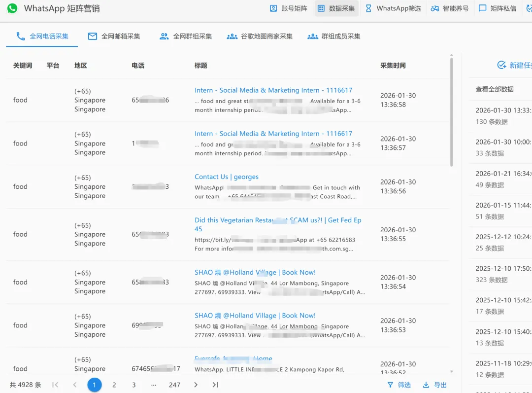The width and height of the screenshot is (532, 393).
Task: Click the group icon in 谷歌地图商家采集 tab
Action: point(232,36)
